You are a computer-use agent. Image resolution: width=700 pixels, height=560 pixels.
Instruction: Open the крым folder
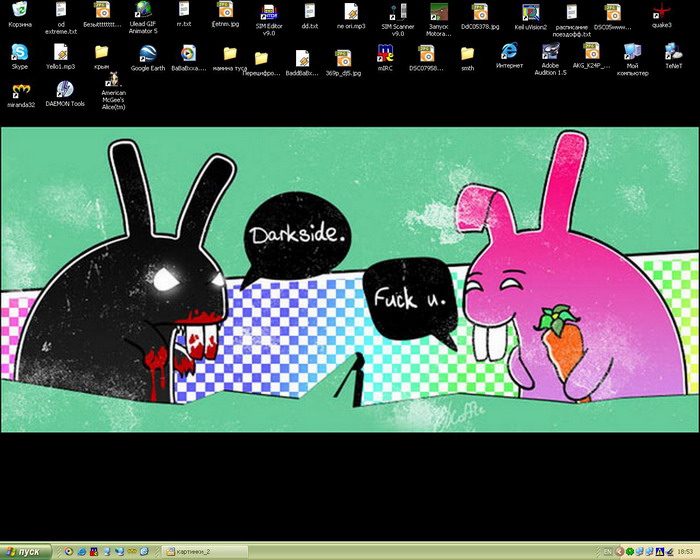click(102, 57)
